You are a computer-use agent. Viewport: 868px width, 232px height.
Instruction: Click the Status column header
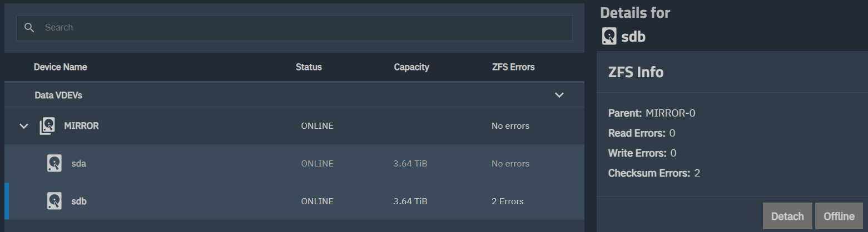pos(309,67)
